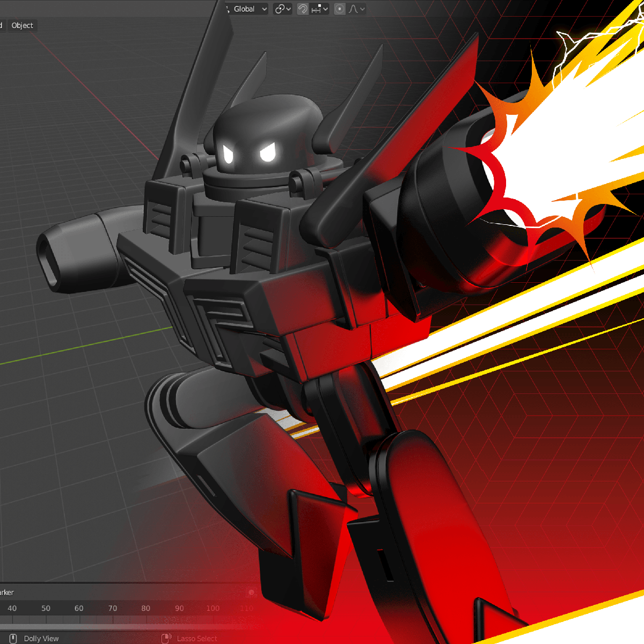Toggle the auto-keying record dot
Viewport: 644px width, 644px height.
(x=251, y=592)
